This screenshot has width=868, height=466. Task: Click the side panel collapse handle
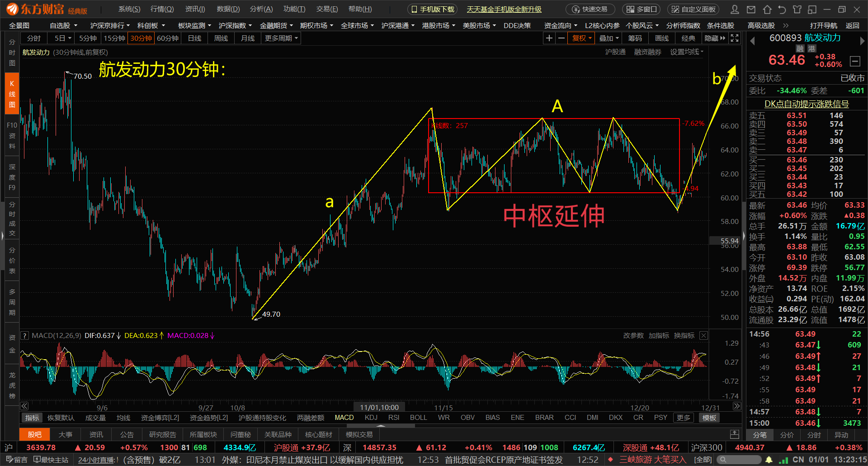[x=744, y=236]
